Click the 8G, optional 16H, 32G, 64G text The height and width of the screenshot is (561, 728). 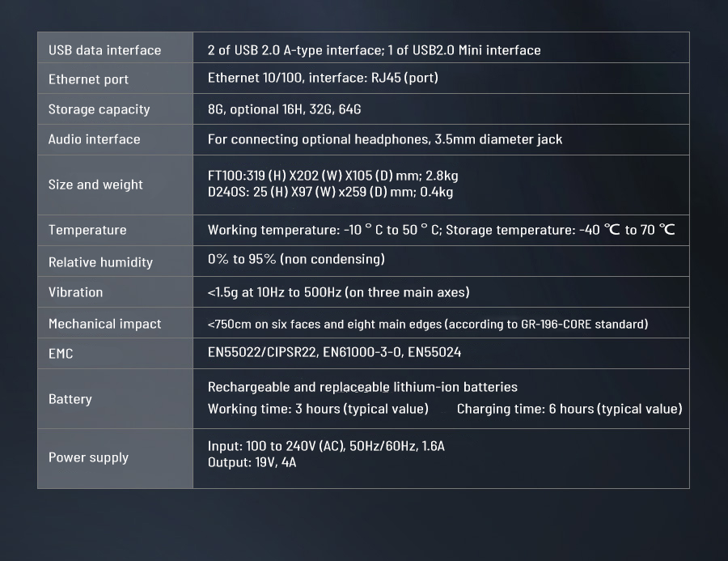click(x=284, y=109)
